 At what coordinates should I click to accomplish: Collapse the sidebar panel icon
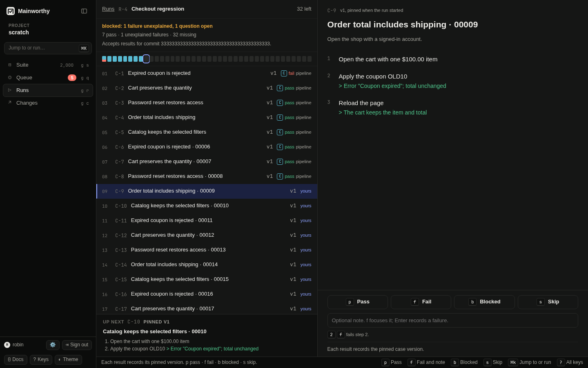84,11
